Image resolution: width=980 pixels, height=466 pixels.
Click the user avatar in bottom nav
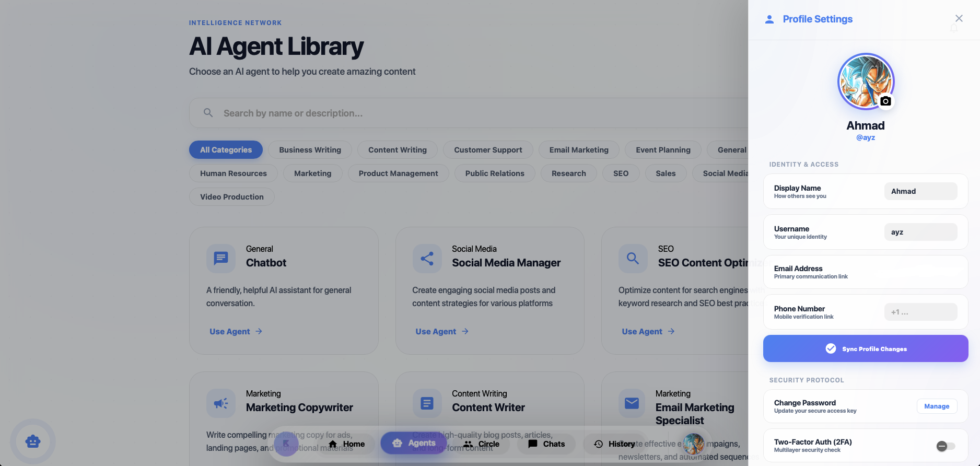point(694,444)
